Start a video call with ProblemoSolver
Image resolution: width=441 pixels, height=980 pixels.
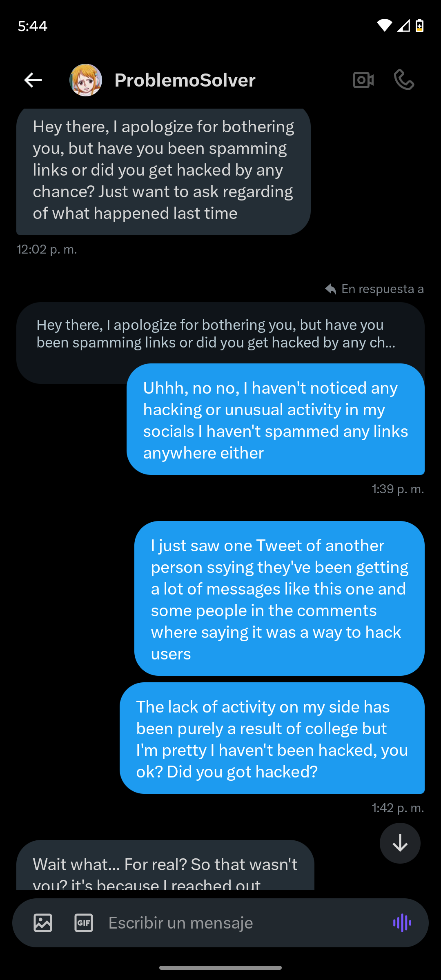tap(363, 80)
